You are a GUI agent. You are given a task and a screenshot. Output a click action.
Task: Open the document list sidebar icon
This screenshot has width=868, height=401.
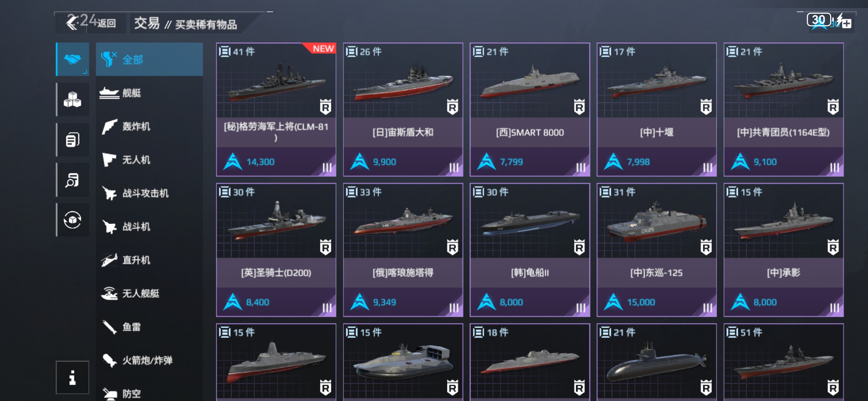coord(73,140)
